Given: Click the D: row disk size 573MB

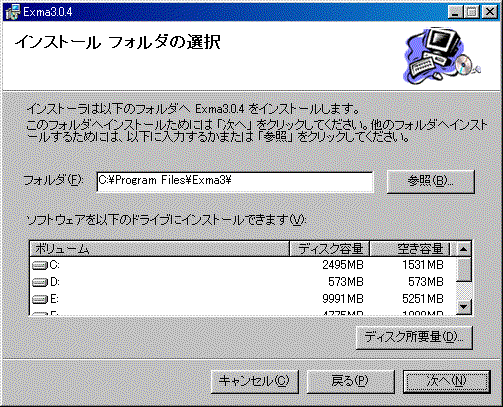Looking at the screenshot, I should click(346, 282).
